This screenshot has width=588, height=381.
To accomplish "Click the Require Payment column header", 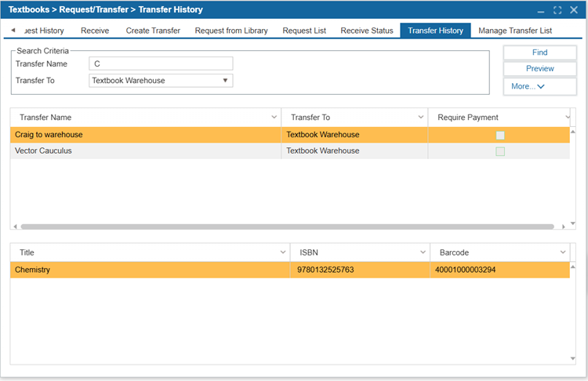I will point(499,118).
